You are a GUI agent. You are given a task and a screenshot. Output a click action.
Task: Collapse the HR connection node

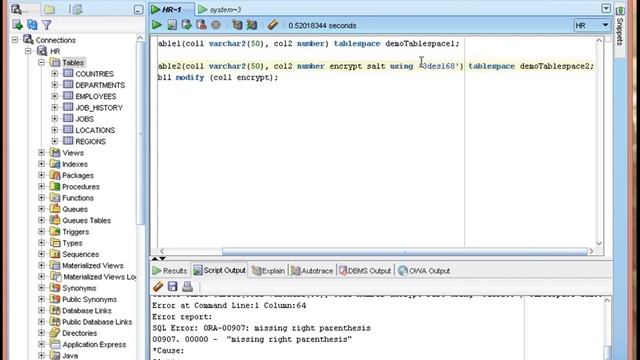click(28, 51)
